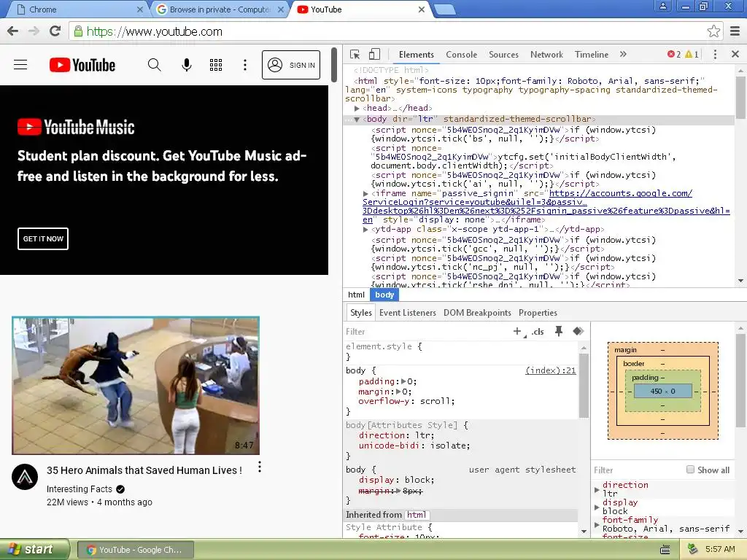The image size is (747, 560).
Task: Expand the passive_signin iframe node
Action: [365, 194]
